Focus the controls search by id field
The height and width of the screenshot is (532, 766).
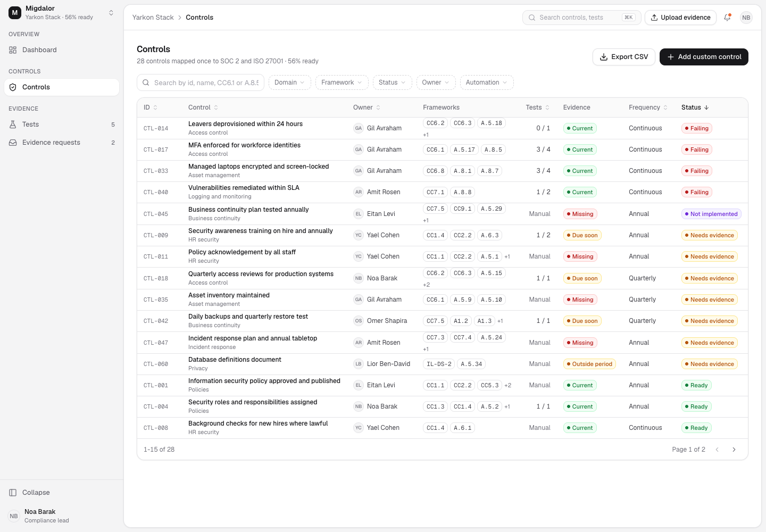[x=201, y=82]
